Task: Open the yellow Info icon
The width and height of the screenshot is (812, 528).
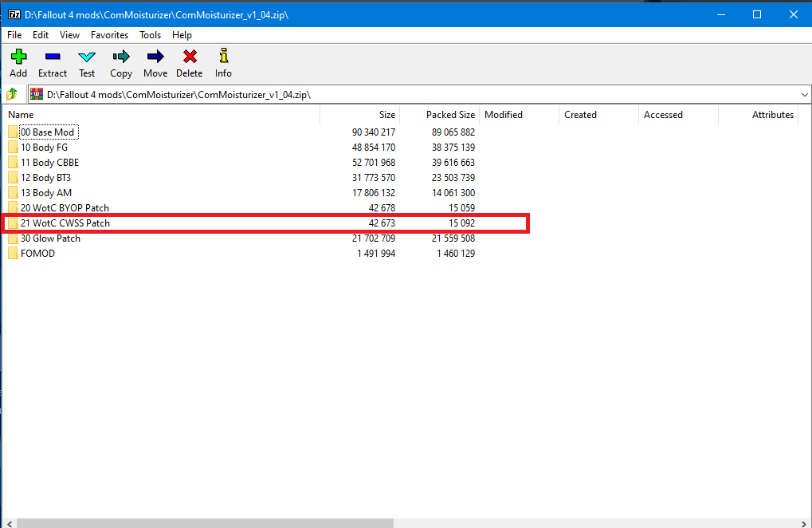Action: point(223,57)
